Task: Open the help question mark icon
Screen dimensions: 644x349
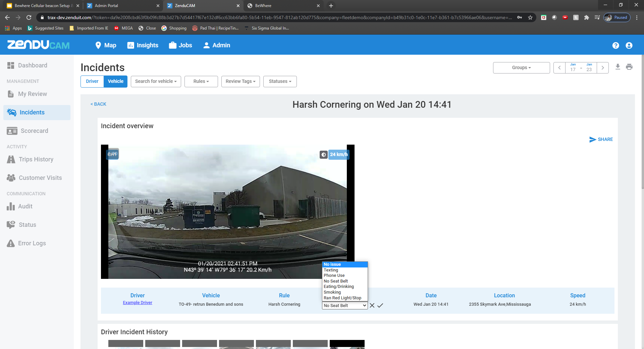Action: pyautogui.click(x=615, y=45)
